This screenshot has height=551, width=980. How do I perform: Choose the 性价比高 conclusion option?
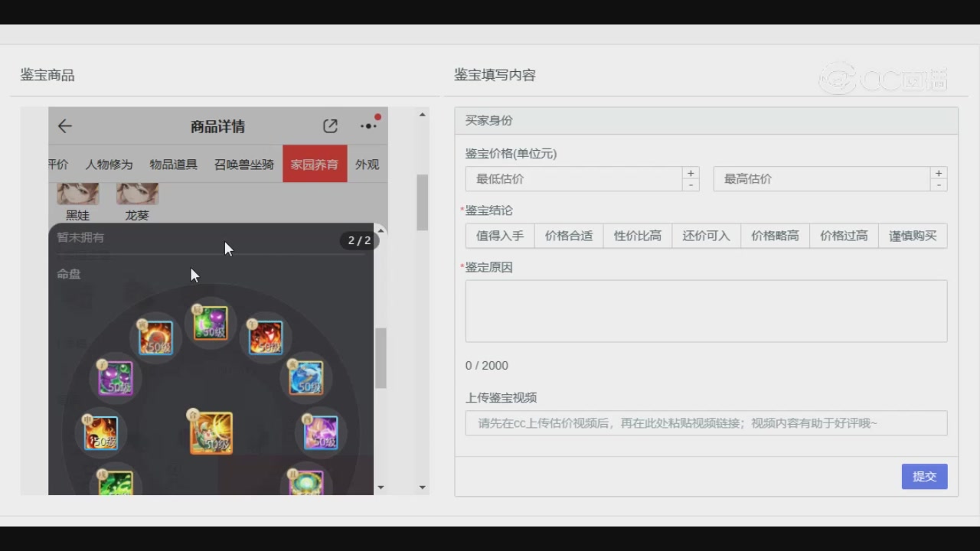(x=638, y=236)
